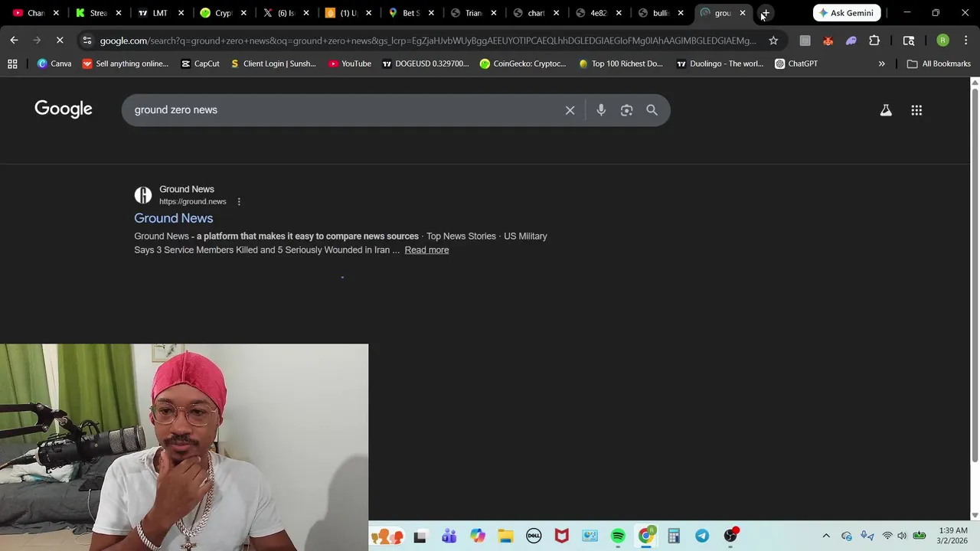
Task: Open File Explorer in taskbar
Action: pos(505,536)
